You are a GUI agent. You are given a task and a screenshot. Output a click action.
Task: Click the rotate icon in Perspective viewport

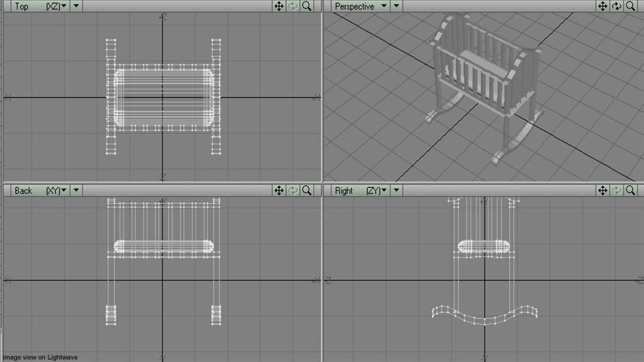[617, 6]
